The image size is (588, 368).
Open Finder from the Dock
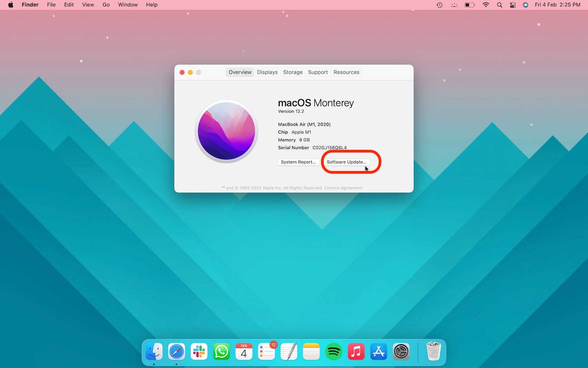click(x=154, y=352)
